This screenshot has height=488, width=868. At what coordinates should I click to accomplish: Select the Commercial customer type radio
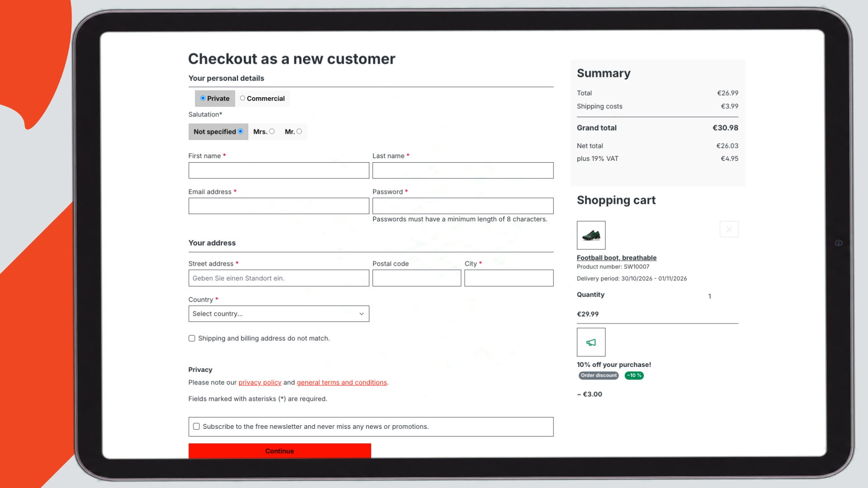click(x=242, y=98)
